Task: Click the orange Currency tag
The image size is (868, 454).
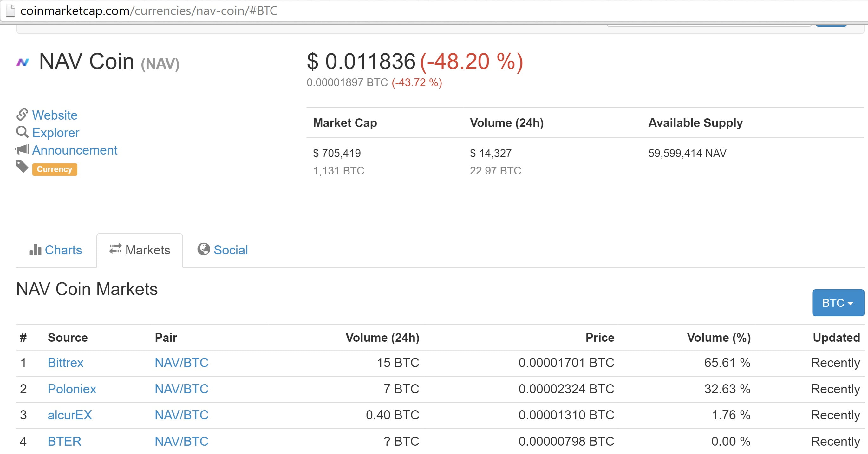Action: [x=55, y=169]
